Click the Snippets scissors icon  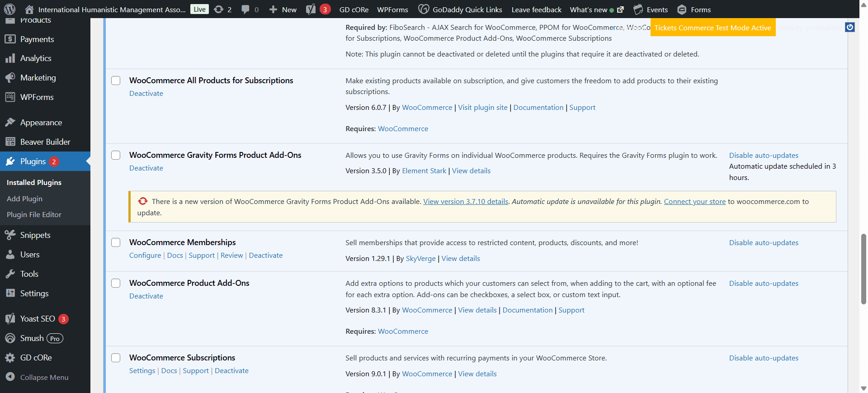[10, 235]
